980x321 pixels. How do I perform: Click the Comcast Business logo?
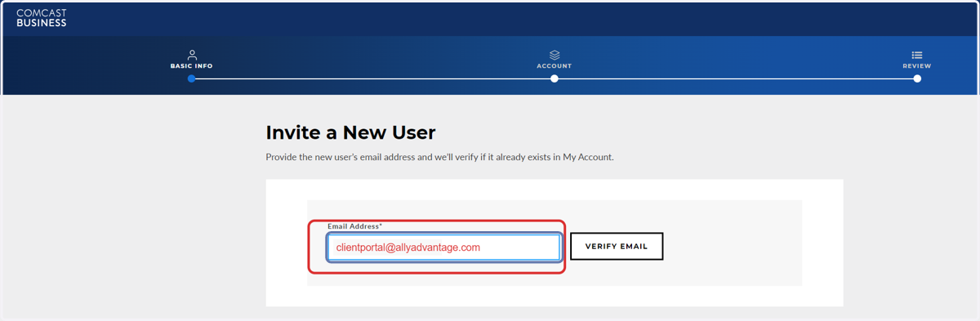tap(42, 18)
